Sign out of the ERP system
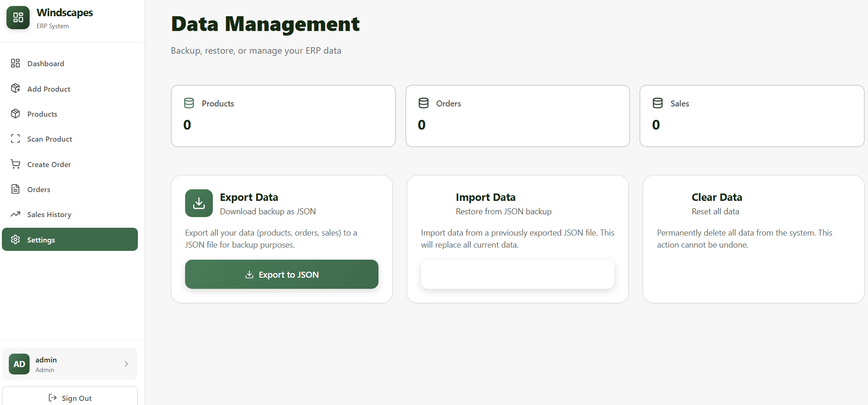This screenshot has width=868, height=405. point(70,398)
